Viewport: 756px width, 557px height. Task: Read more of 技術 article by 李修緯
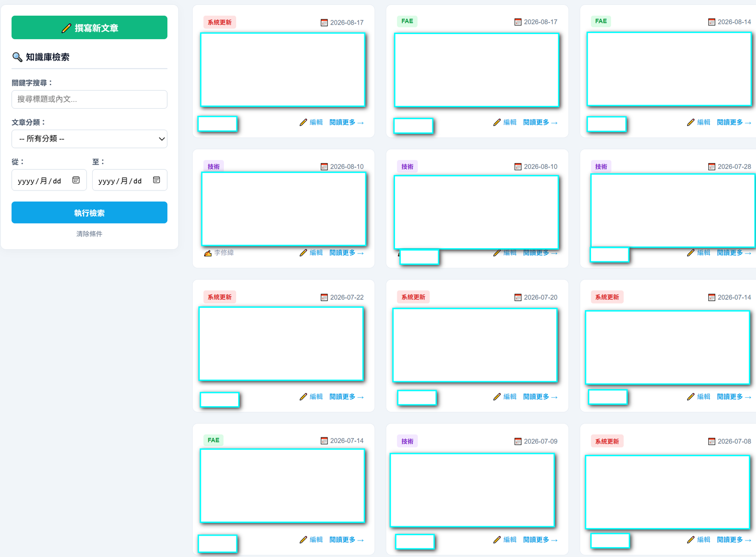pos(346,252)
